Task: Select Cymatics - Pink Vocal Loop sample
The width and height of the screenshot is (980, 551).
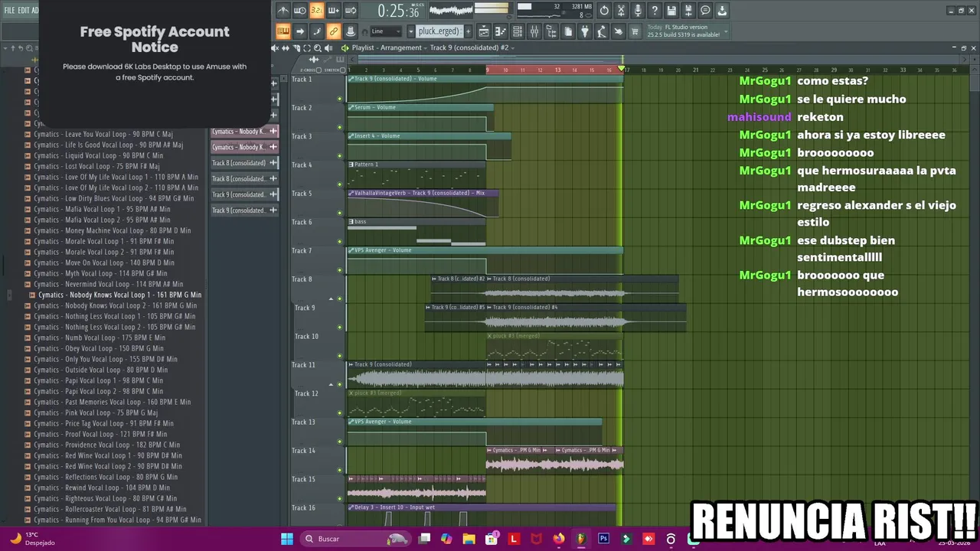Action: click(x=96, y=412)
